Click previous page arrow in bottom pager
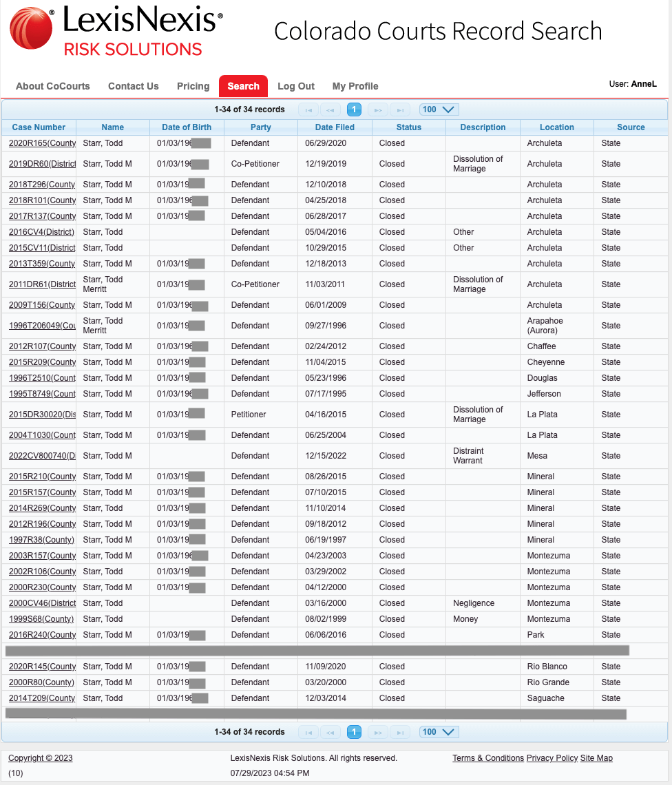Screen dimensions: 672x785 click(x=330, y=732)
